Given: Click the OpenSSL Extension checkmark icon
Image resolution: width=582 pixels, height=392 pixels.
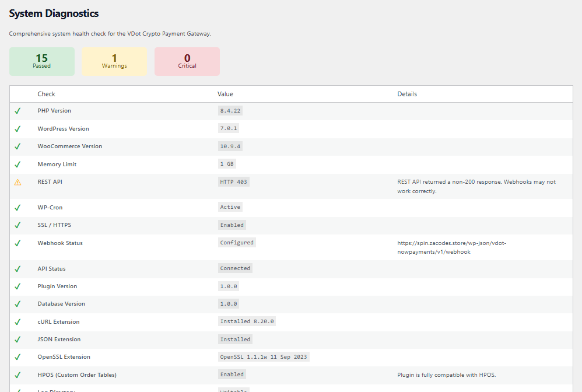Looking at the screenshot, I should (17, 357).
